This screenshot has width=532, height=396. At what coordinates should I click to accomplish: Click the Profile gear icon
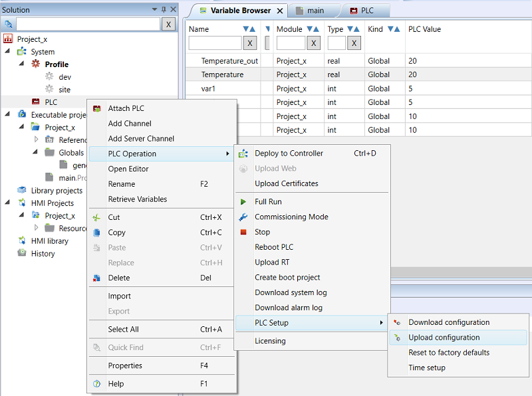[x=36, y=64]
